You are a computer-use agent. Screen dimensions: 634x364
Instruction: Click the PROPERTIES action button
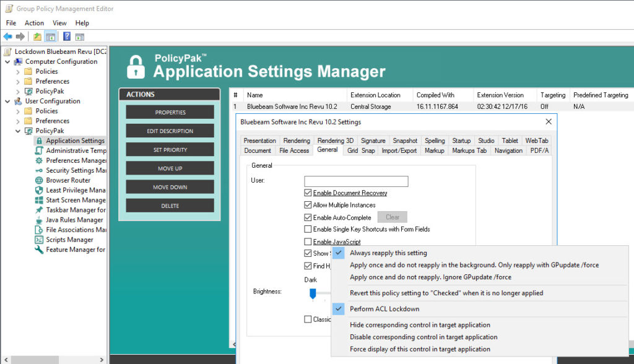click(170, 113)
